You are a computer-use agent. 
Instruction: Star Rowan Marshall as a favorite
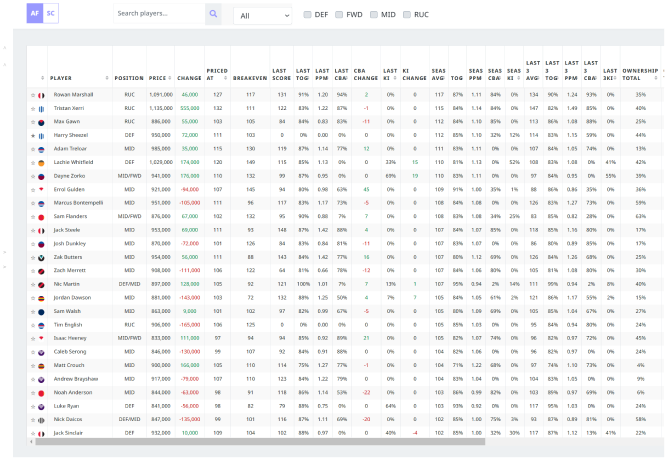[33, 94]
